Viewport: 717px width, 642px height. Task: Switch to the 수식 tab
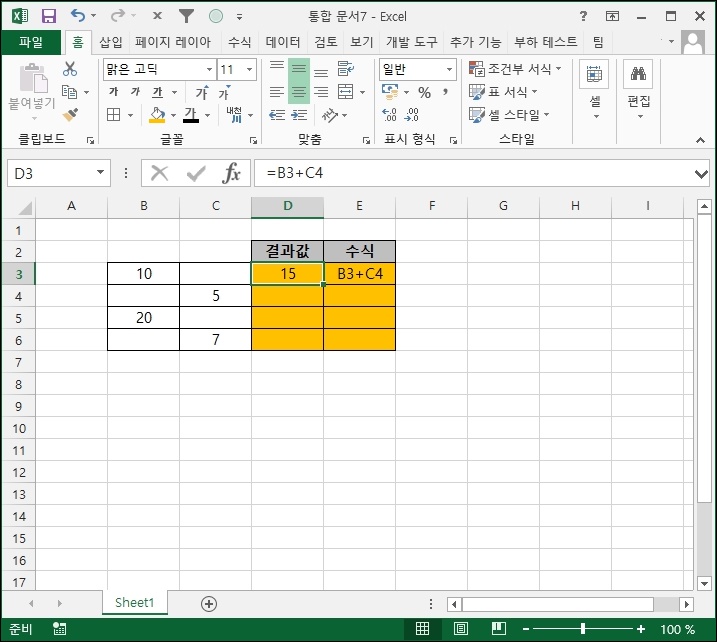click(x=240, y=43)
